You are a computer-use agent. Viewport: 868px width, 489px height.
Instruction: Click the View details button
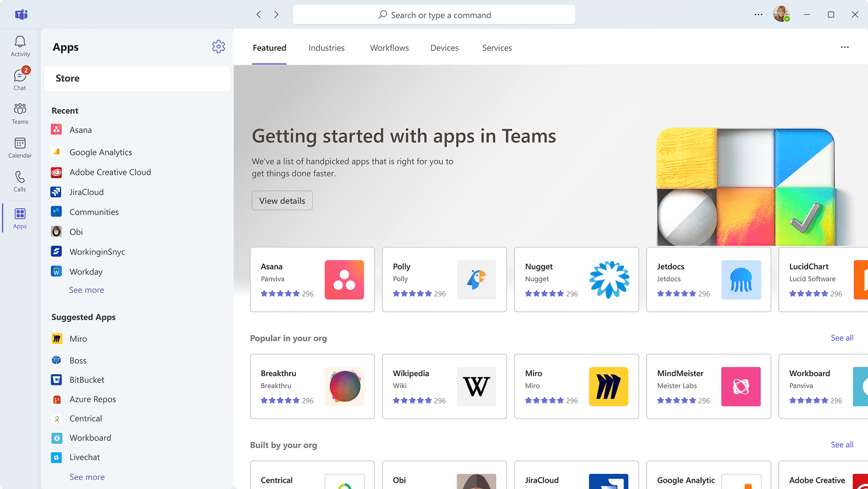pyautogui.click(x=282, y=201)
